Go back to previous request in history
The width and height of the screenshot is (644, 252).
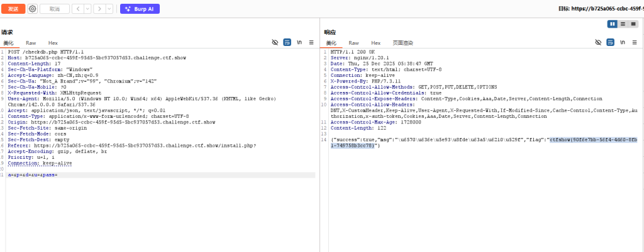click(77, 9)
